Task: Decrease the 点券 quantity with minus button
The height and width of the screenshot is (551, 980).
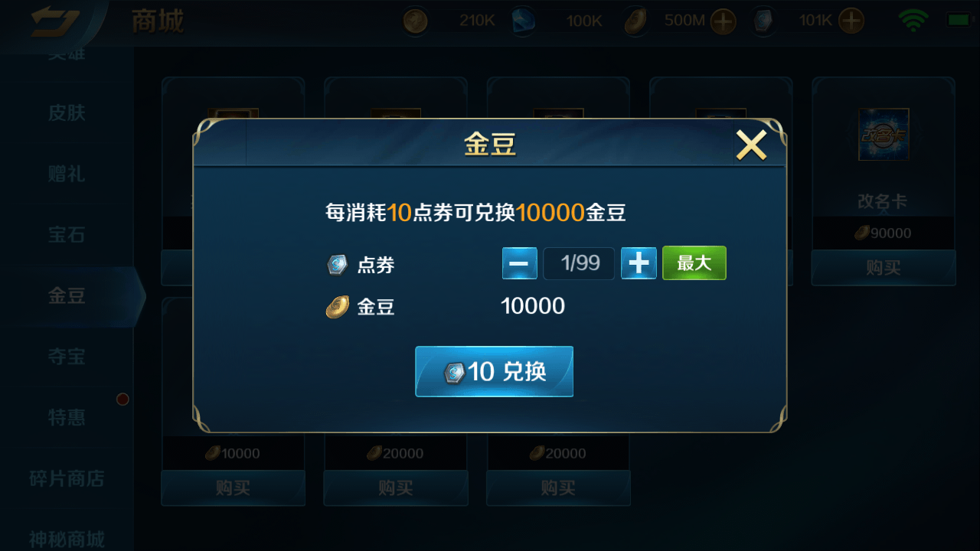Action: (520, 263)
